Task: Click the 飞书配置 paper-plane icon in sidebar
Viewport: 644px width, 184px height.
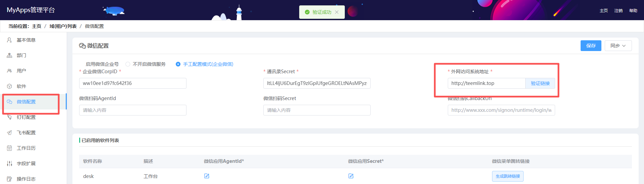Action: click(x=9, y=133)
